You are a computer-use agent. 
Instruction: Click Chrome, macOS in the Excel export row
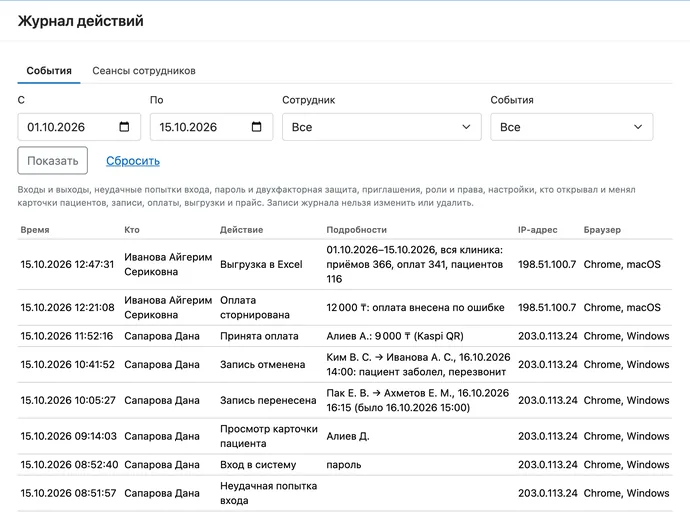[622, 265]
